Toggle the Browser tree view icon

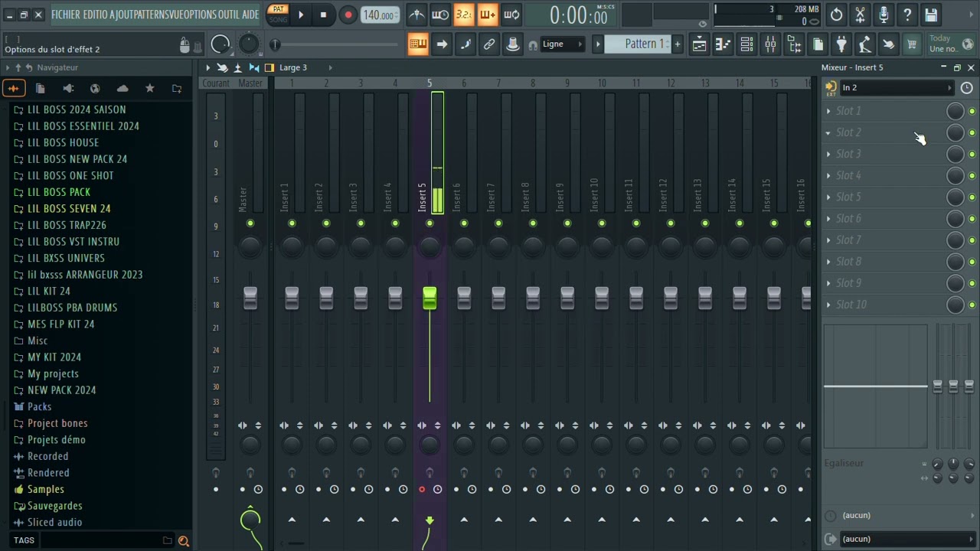click(x=794, y=45)
